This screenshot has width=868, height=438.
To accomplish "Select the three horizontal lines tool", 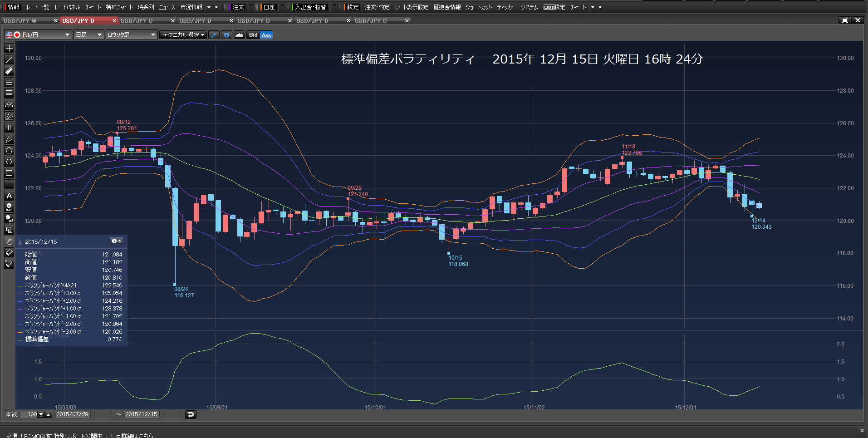I will click(9, 82).
